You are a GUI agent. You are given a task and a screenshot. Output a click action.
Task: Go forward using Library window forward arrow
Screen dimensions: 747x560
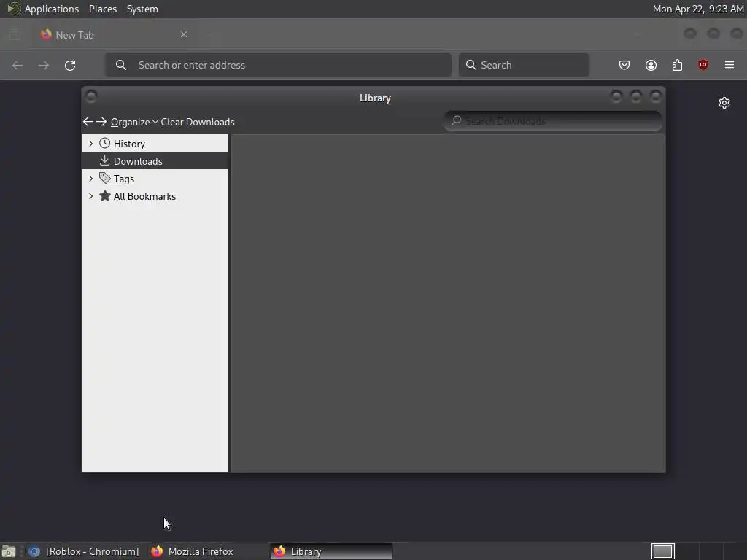click(x=101, y=122)
